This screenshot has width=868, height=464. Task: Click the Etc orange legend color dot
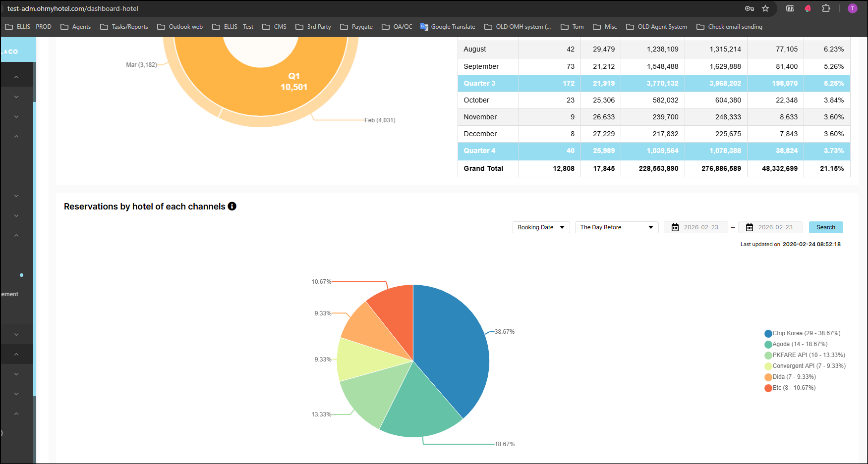point(768,388)
